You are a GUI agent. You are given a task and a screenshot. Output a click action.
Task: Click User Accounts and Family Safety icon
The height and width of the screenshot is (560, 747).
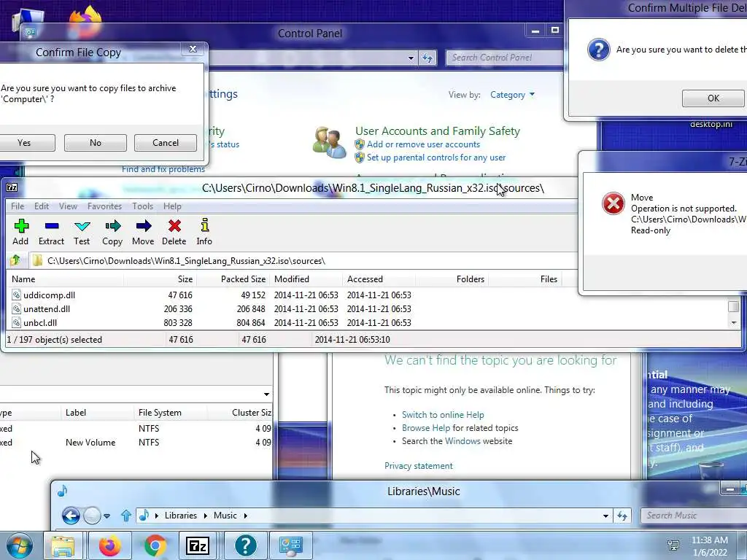pos(329,143)
